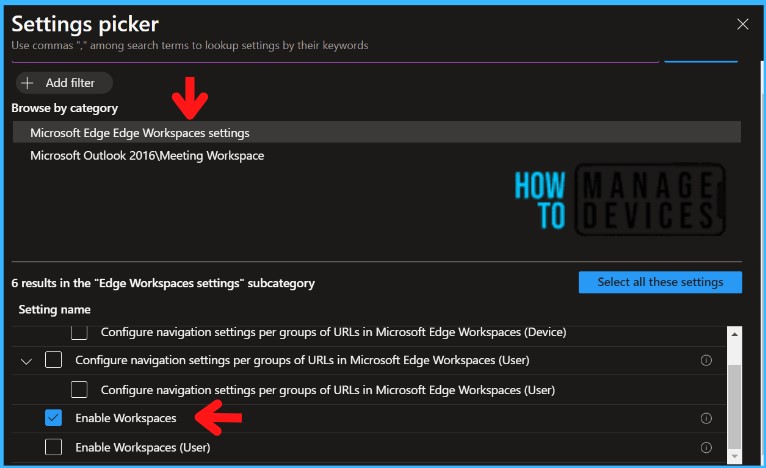The height and width of the screenshot is (468, 766).
Task: Check the Enable Workspaces (User) checkbox
Action: click(53, 447)
